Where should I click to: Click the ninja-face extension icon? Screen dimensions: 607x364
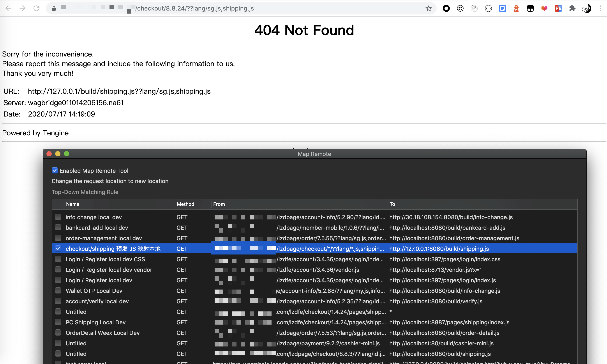coord(587,8)
